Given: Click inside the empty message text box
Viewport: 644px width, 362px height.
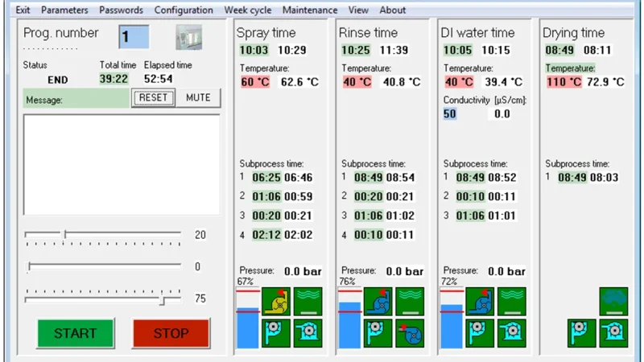Looking at the screenshot, I should (x=122, y=165).
